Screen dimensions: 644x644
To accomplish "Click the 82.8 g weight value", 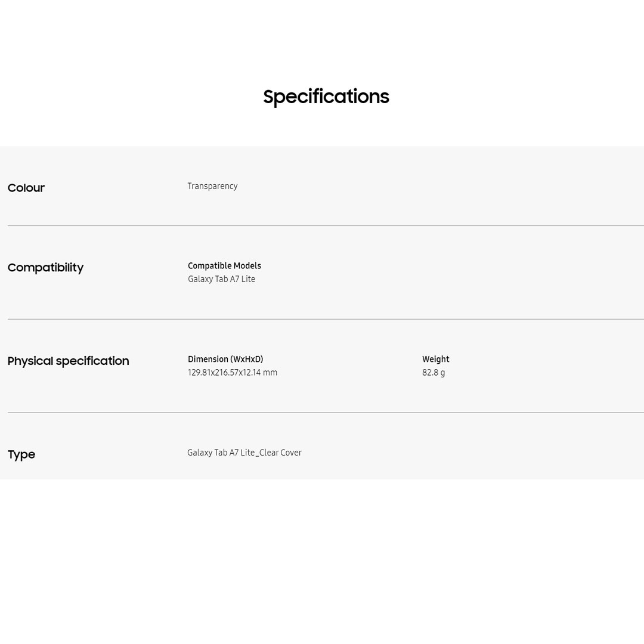I will click(434, 373).
